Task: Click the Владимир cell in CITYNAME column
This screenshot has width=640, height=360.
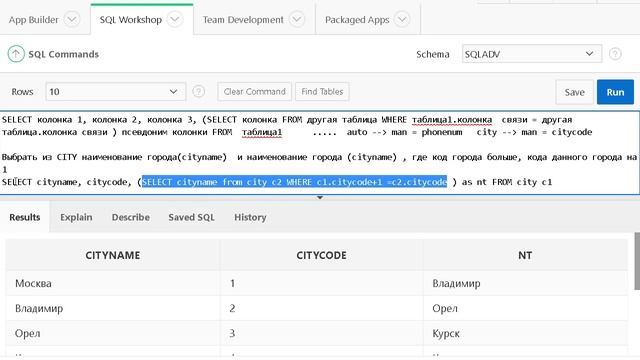Action: click(113, 308)
